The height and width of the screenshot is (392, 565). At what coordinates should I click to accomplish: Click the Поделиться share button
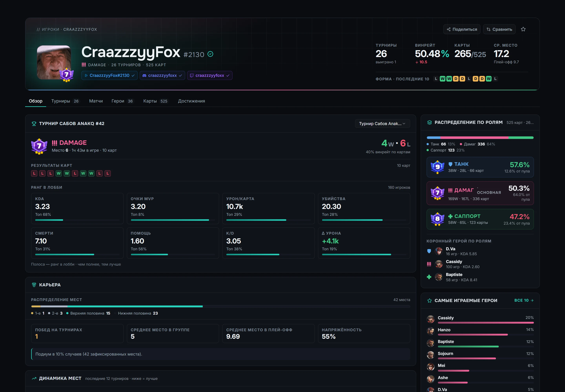click(462, 29)
